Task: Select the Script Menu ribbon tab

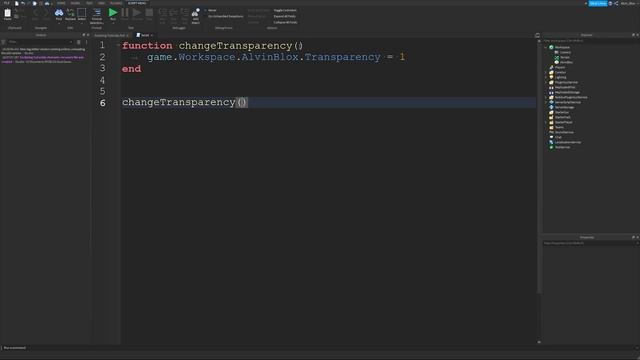Action: point(137,3)
